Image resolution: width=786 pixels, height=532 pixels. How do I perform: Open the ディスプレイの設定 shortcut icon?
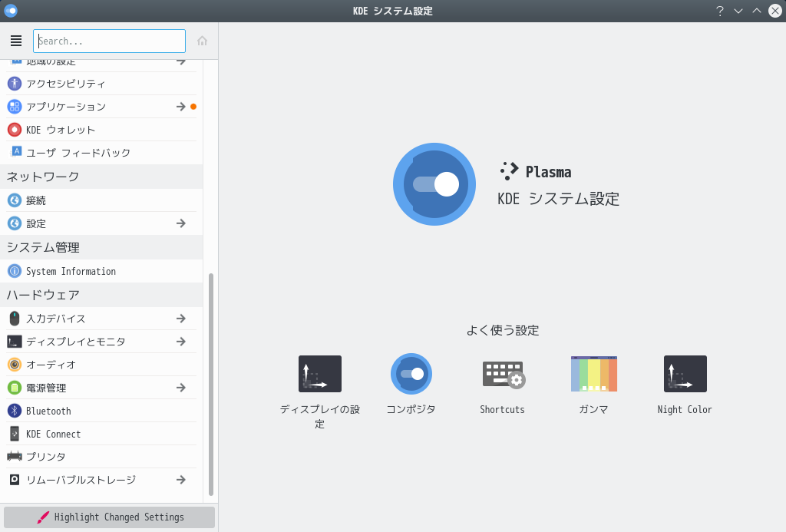coord(319,374)
